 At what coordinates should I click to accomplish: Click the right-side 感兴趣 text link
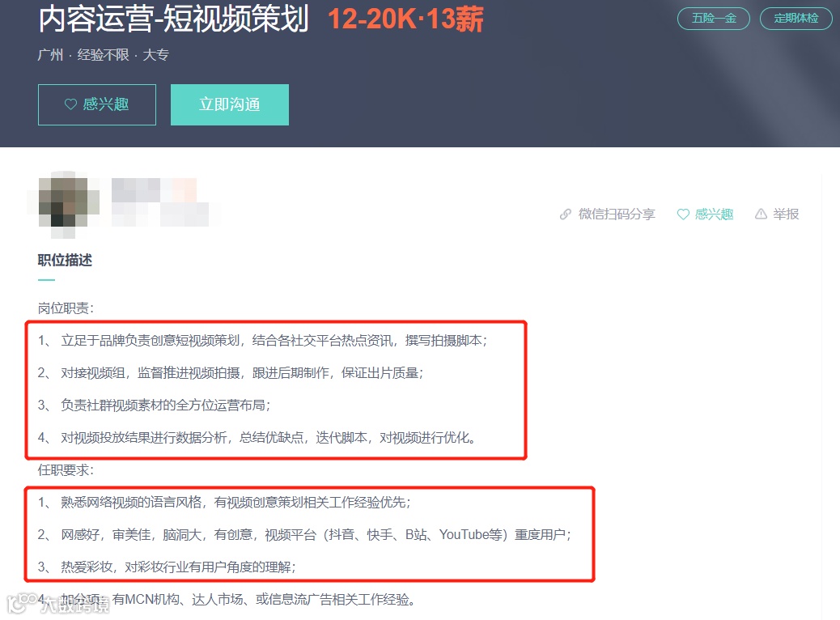point(712,214)
